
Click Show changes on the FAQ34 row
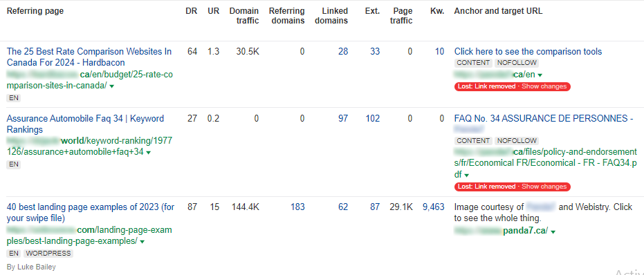pos(544,187)
